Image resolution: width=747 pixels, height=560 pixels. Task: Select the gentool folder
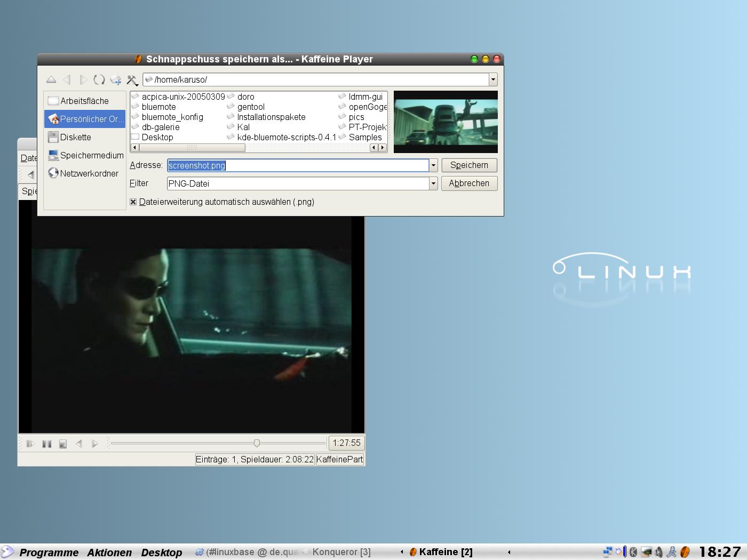click(246, 107)
